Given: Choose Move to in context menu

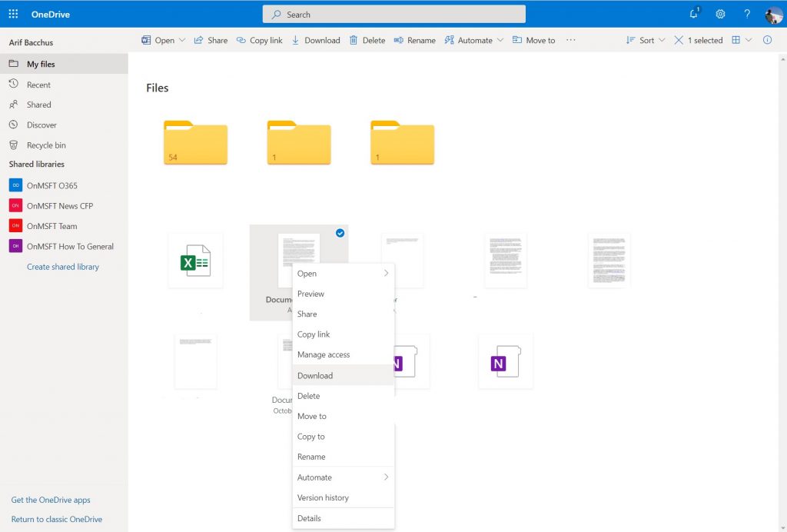Looking at the screenshot, I should (x=344, y=416).
